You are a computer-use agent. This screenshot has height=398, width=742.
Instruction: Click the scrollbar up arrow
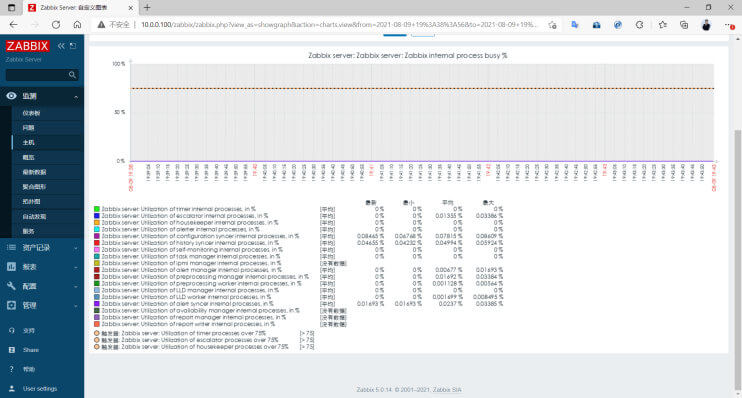click(x=737, y=38)
